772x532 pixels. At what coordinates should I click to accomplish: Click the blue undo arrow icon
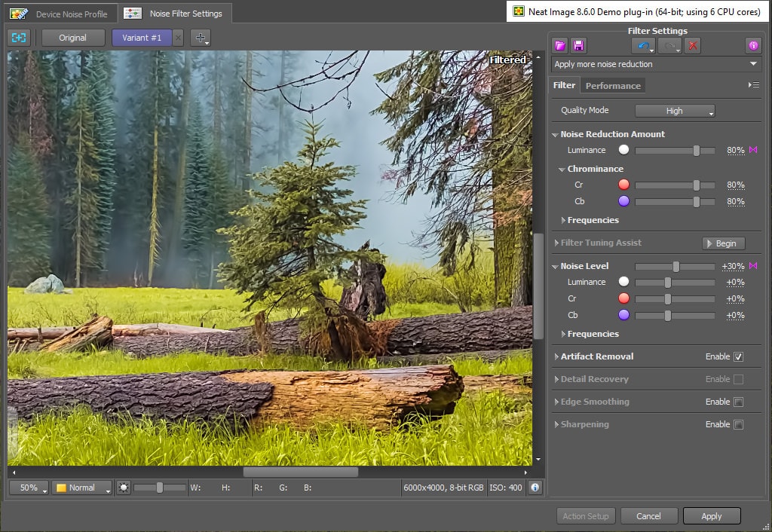(643, 46)
